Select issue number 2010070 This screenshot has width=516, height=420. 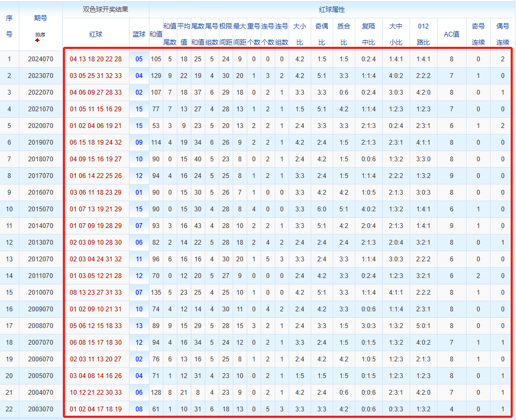(x=40, y=293)
